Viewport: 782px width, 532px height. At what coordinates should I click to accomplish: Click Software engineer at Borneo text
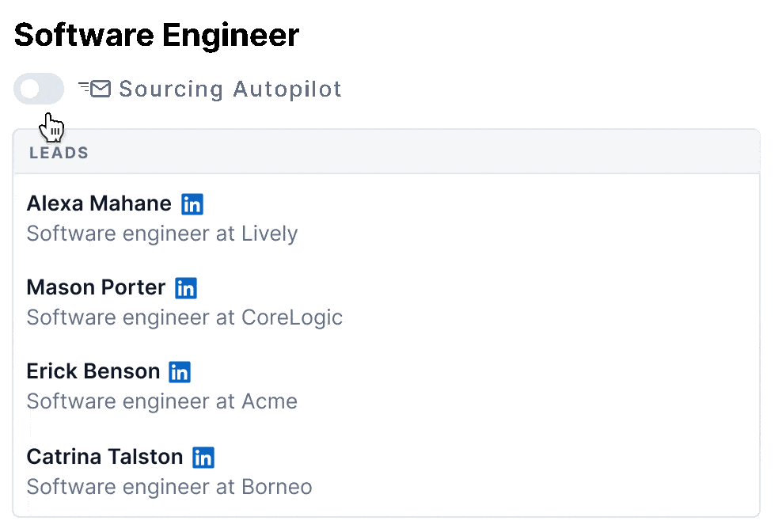pos(169,486)
